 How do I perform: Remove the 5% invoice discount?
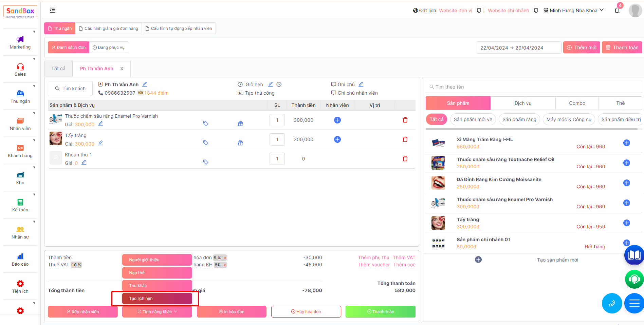(x=225, y=258)
